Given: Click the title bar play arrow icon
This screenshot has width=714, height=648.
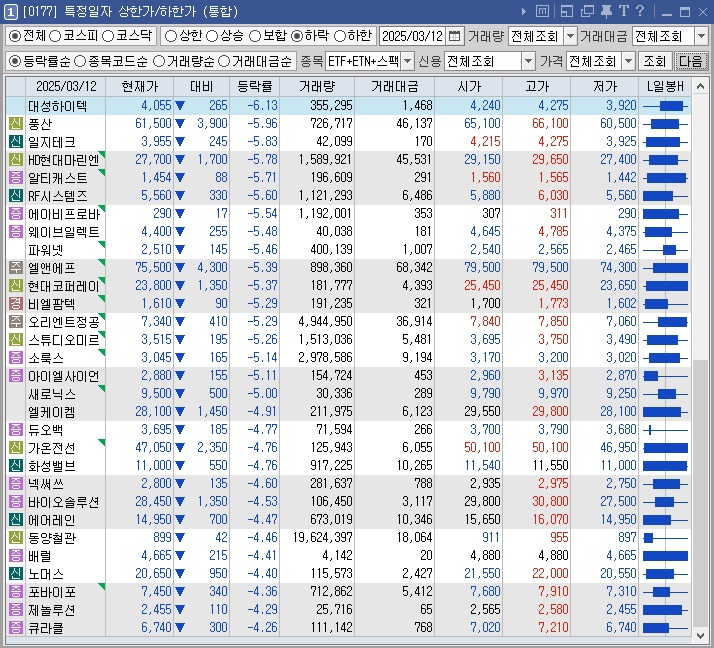Looking at the screenshot, I should tap(524, 11).
